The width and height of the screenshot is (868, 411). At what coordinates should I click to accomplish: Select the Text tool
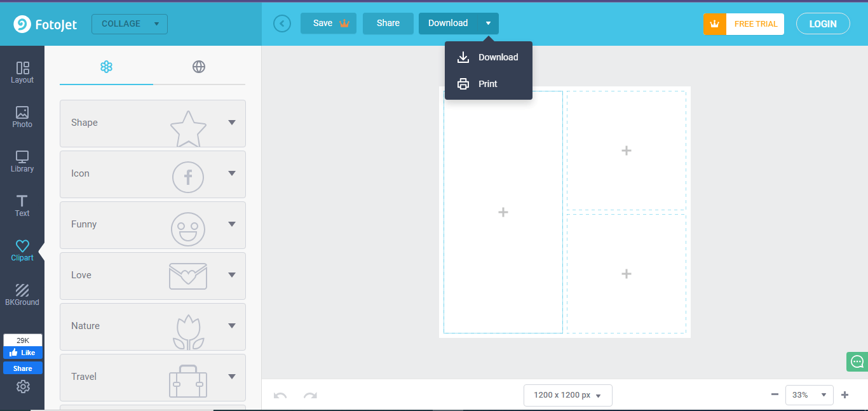click(x=22, y=206)
